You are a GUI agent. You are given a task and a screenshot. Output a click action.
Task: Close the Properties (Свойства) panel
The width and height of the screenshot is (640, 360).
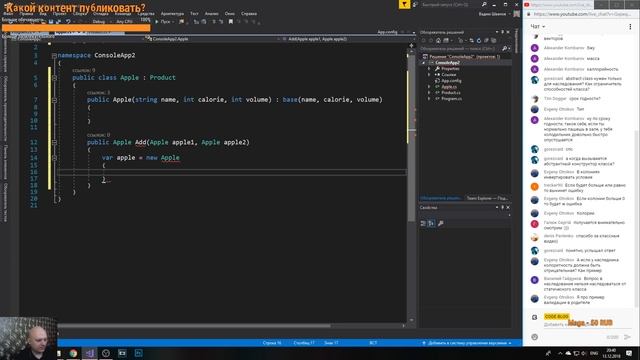tap(508, 207)
